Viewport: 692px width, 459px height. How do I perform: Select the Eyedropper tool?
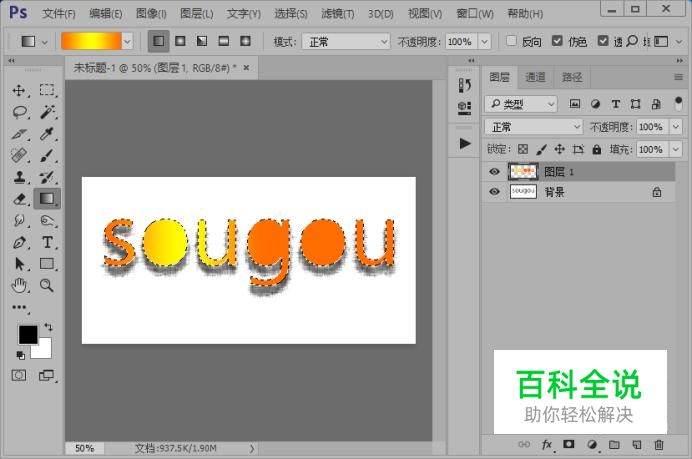tap(47, 134)
